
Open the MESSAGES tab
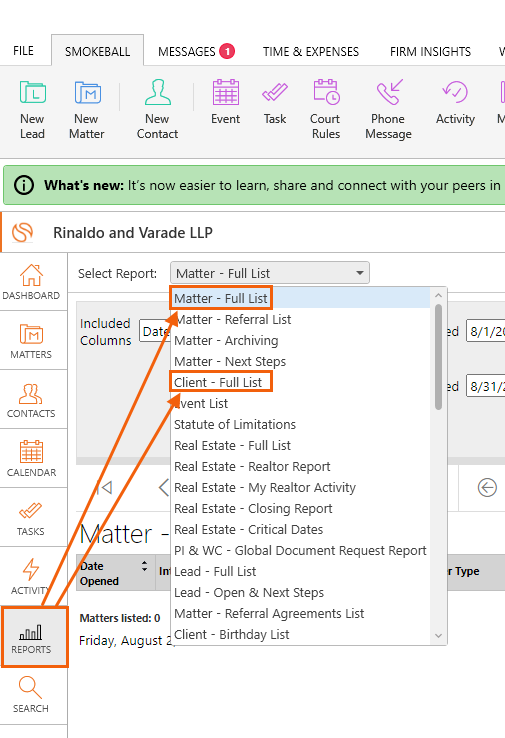pos(187,51)
